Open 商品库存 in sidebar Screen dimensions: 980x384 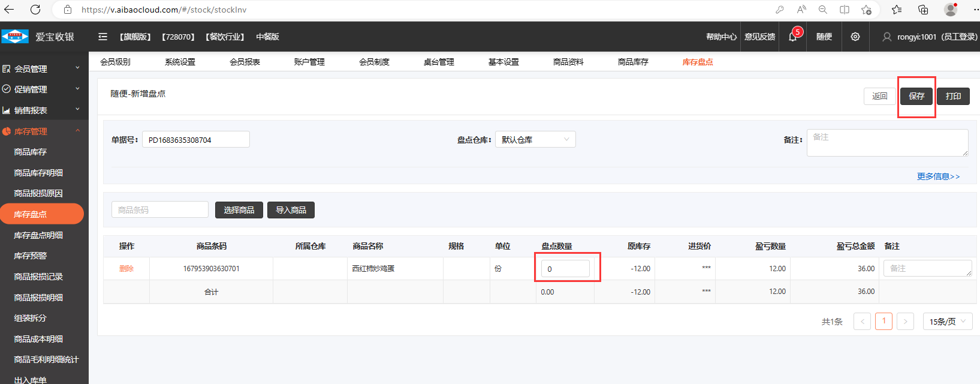(31, 152)
